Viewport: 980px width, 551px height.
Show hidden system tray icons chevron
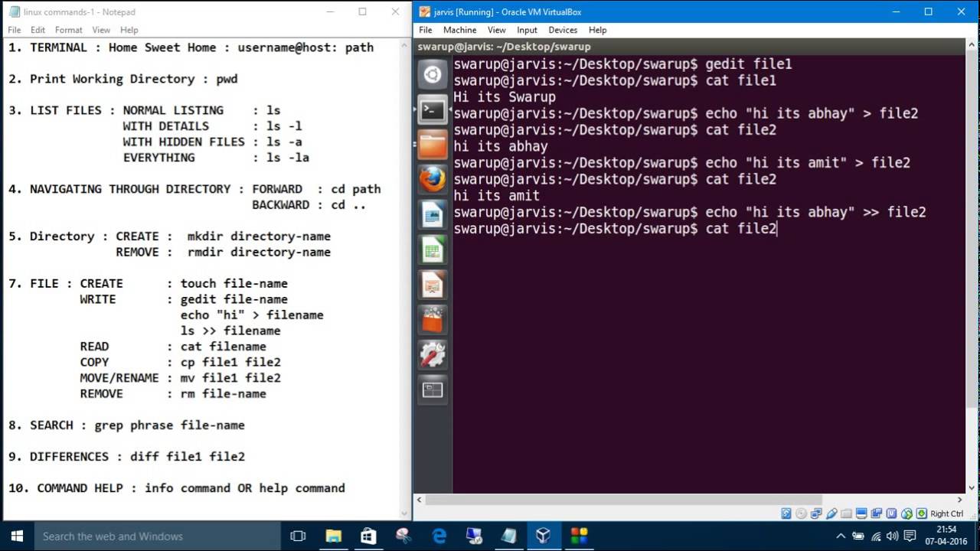[841, 536]
